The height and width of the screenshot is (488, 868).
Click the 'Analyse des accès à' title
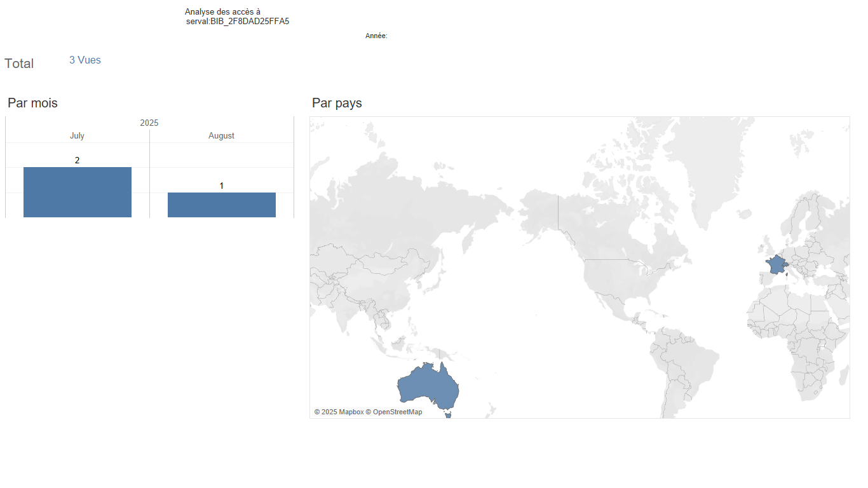(x=222, y=12)
